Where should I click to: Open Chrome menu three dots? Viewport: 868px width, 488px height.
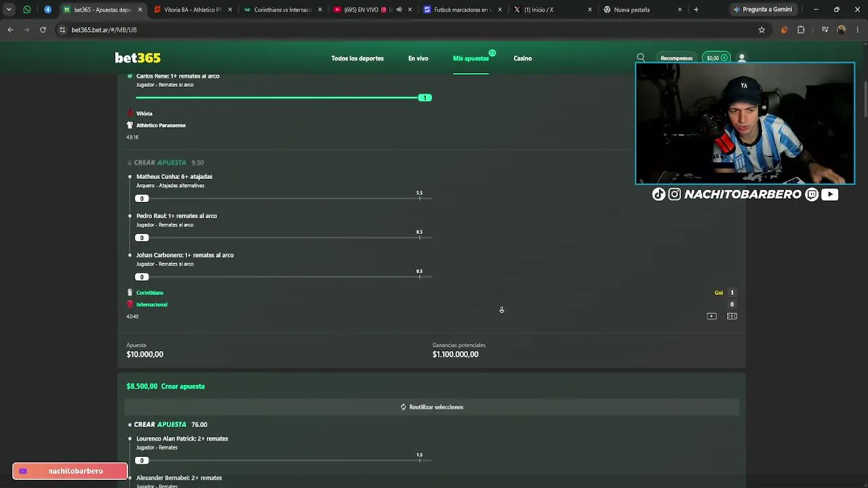pos(858,30)
